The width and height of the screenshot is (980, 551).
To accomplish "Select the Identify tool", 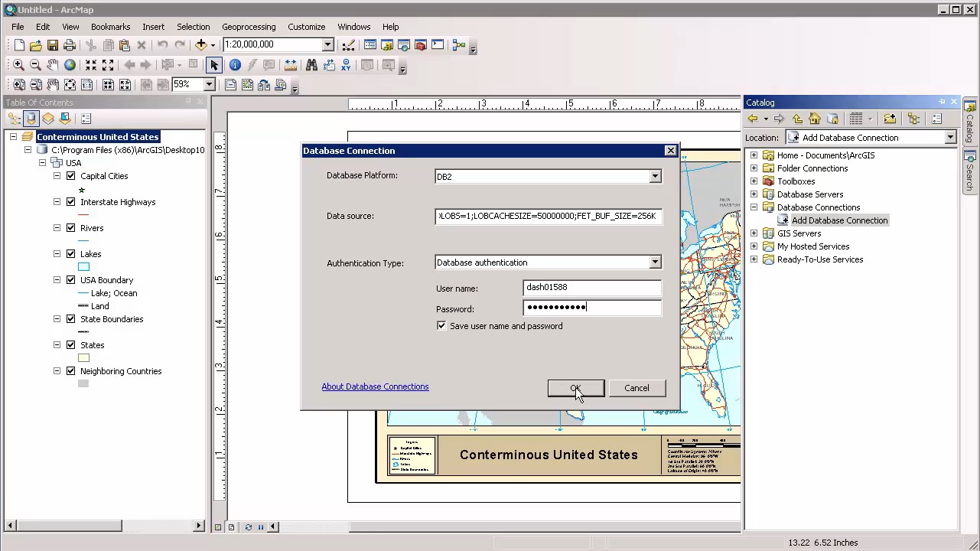I will point(235,66).
